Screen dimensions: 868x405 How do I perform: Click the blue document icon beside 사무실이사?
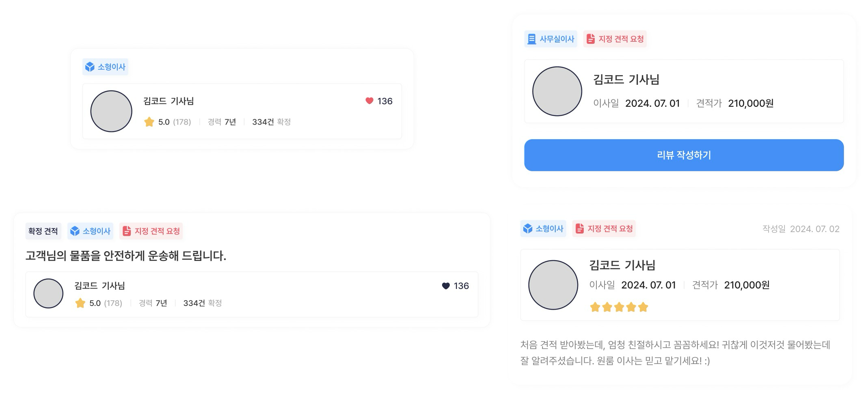click(531, 39)
